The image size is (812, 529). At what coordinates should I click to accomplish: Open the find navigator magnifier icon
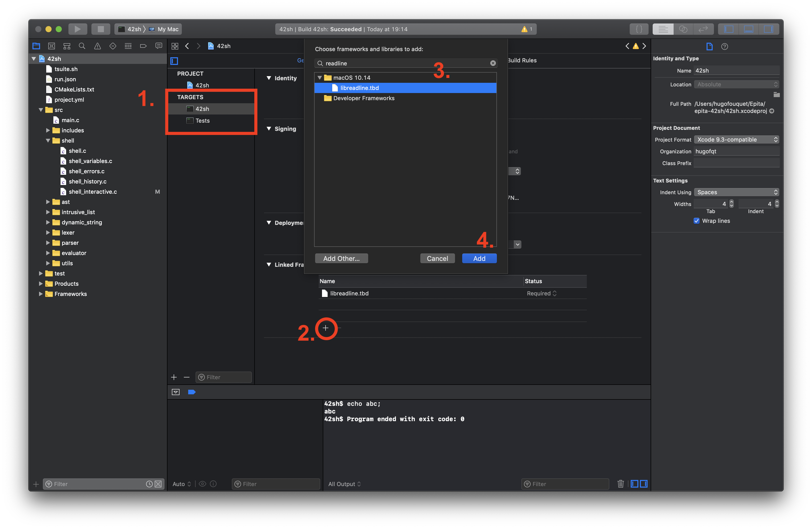pos(82,46)
